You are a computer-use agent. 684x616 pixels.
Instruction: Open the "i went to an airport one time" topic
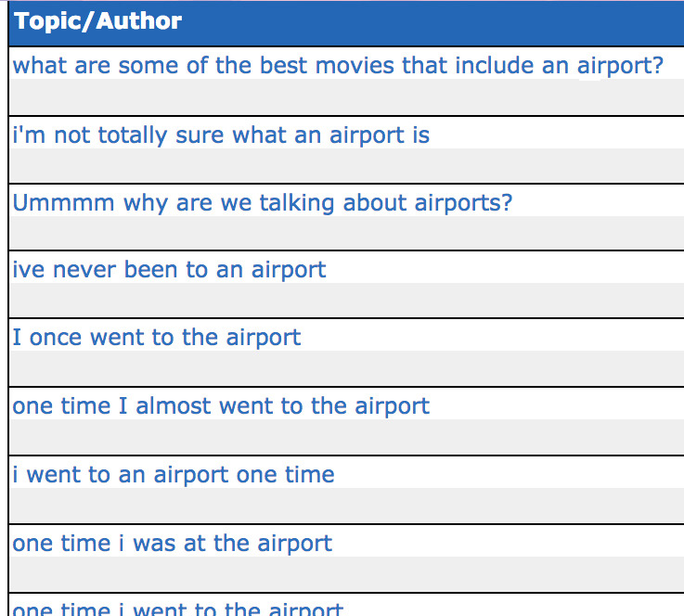click(174, 474)
